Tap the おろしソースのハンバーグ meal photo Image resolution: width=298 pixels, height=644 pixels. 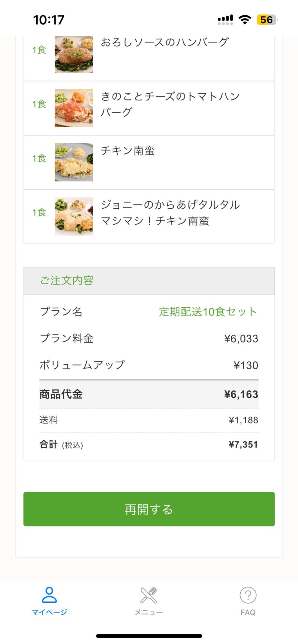click(x=74, y=54)
